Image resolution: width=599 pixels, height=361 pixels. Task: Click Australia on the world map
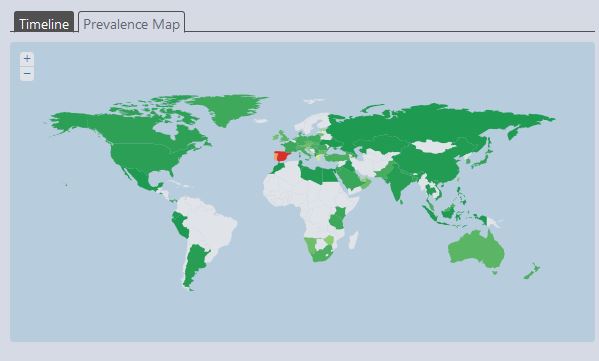point(477,249)
